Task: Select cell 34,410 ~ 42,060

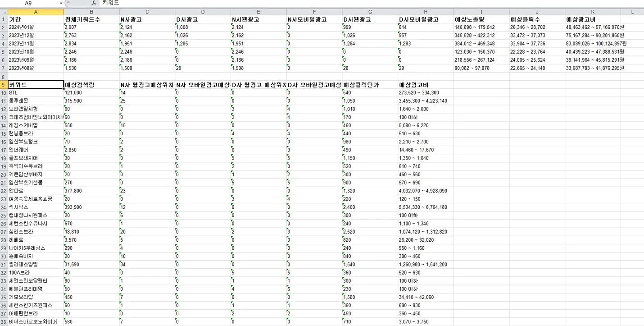Action: click(x=426, y=297)
